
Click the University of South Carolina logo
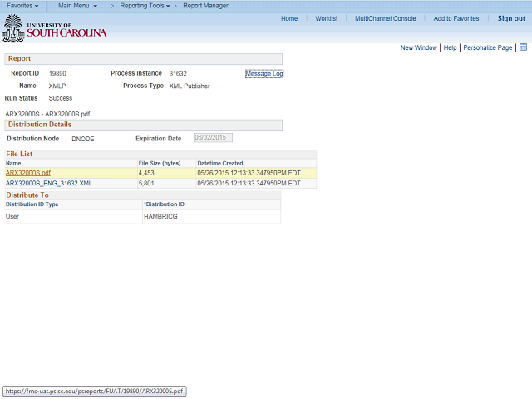[54, 28]
